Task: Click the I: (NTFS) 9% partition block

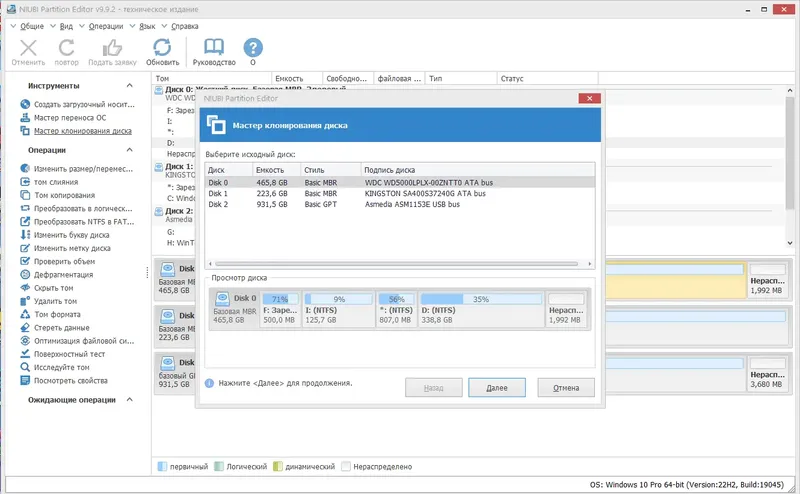Action: 339,309
